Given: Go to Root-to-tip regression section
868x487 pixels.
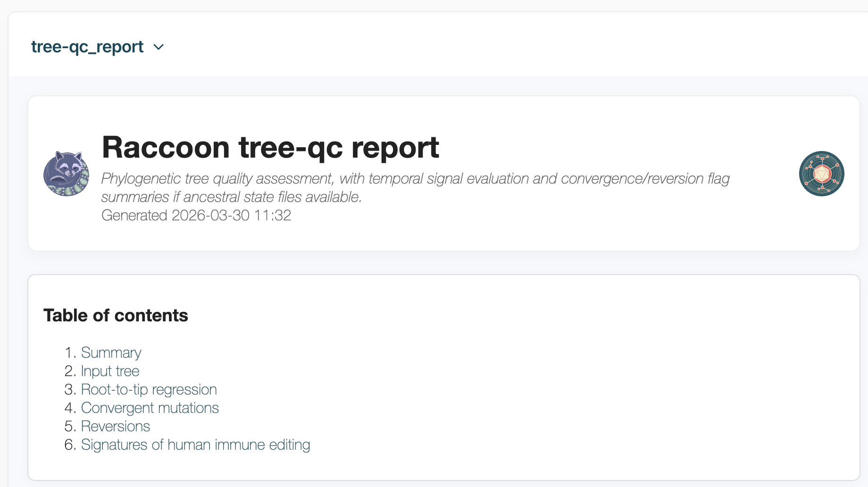Looking at the screenshot, I should (149, 389).
